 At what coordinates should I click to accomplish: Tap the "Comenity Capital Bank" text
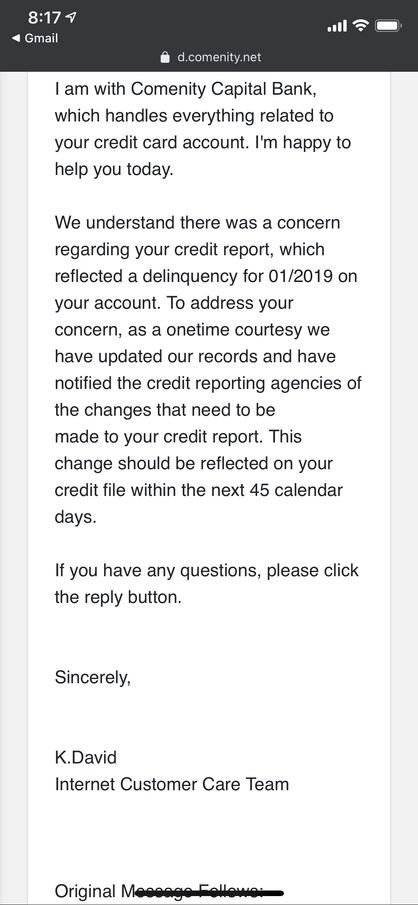[x=223, y=89]
